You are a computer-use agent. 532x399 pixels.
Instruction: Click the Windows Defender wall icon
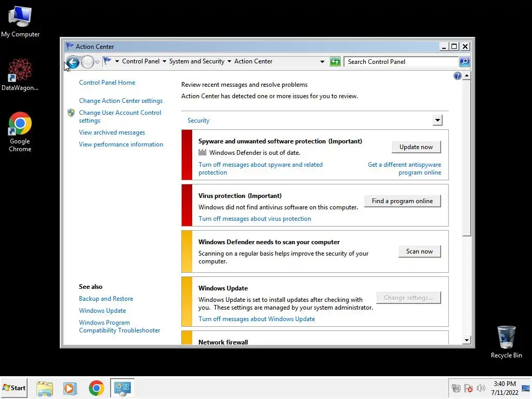202,152
